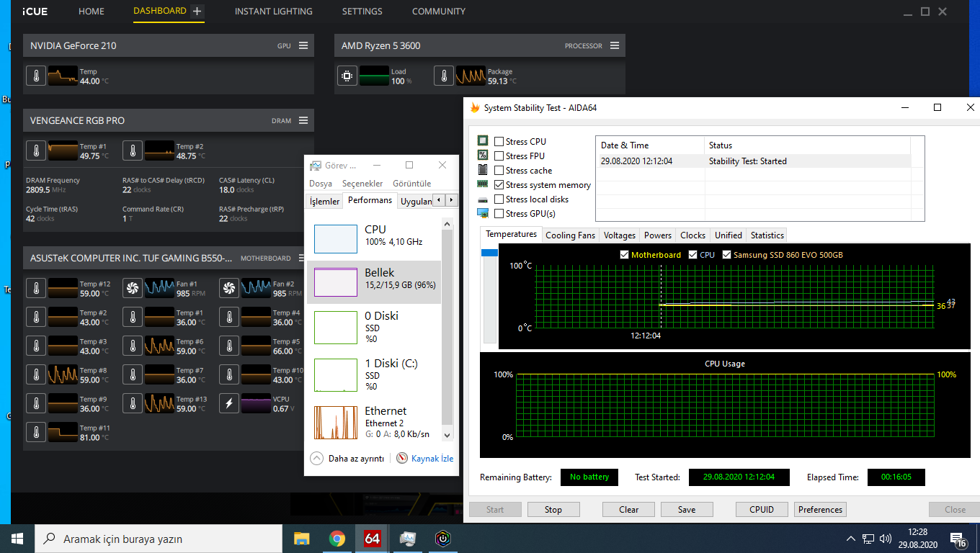Enable Stress GPU(s) checkbox
Image resolution: width=980 pixels, height=553 pixels.
[499, 214]
